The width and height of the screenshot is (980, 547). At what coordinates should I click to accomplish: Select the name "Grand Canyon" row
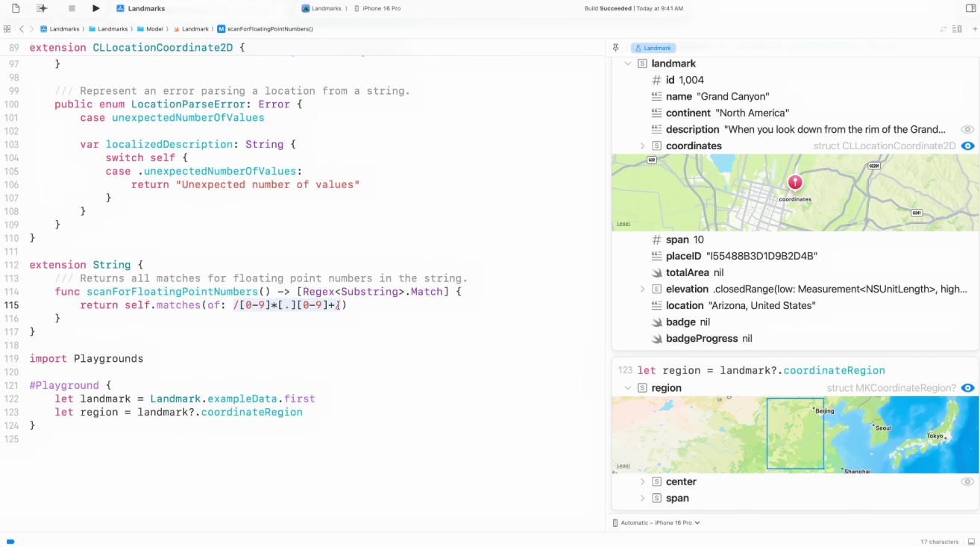[x=795, y=97]
